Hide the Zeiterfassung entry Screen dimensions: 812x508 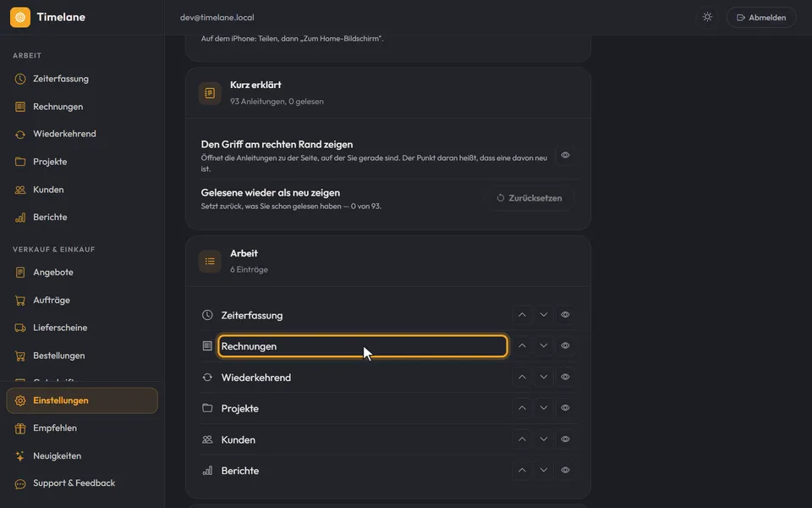(565, 315)
